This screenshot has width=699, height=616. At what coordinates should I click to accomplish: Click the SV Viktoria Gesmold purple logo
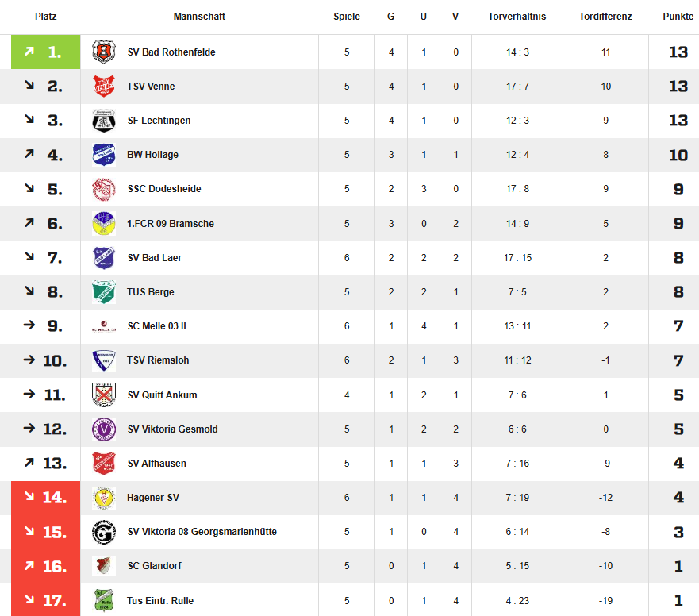tap(104, 429)
